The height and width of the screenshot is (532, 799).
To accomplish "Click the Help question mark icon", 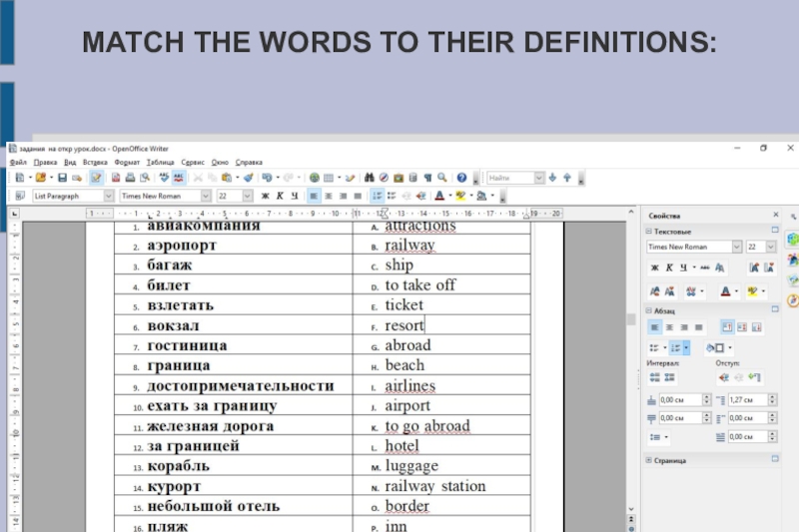I will point(461,178).
